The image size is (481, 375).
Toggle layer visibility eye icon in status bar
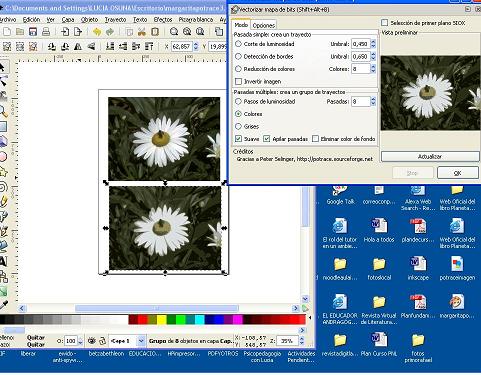click(x=91, y=341)
